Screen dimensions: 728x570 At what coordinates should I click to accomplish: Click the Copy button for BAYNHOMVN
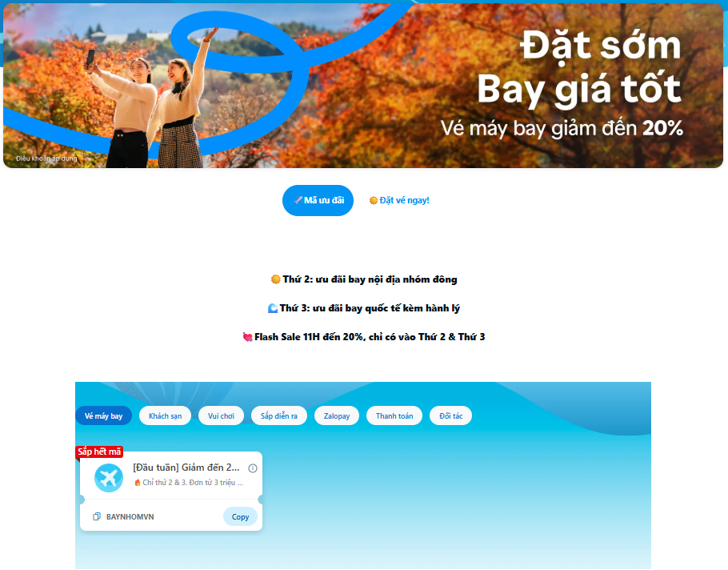point(240,516)
